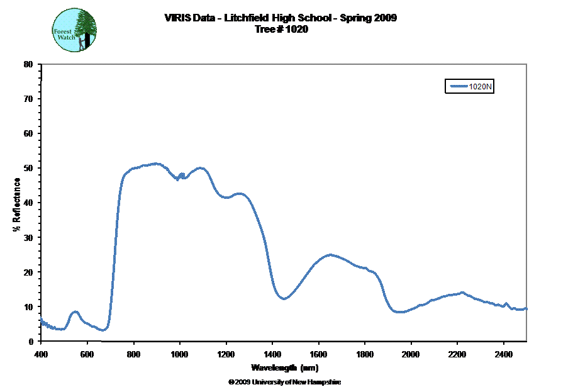Select the chart title at top
Viewport: 573px width, 392px height.
click(x=280, y=18)
